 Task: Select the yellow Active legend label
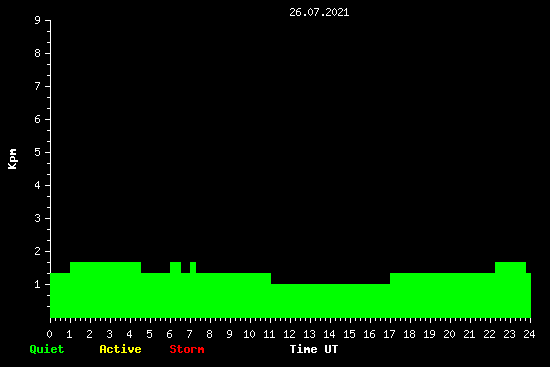120,349
